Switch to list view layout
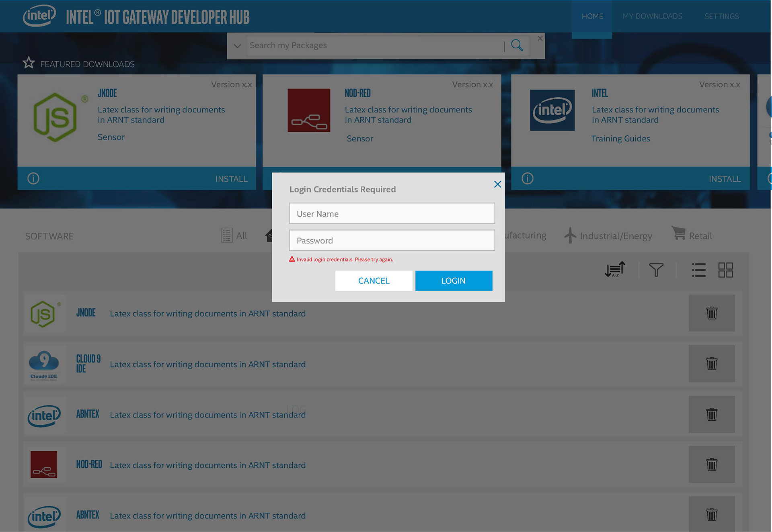 (x=698, y=270)
